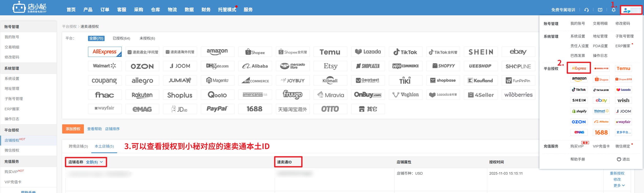Open 巴西发票 in the account panel
The height and width of the screenshot is (193, 644).
(578, 56)
